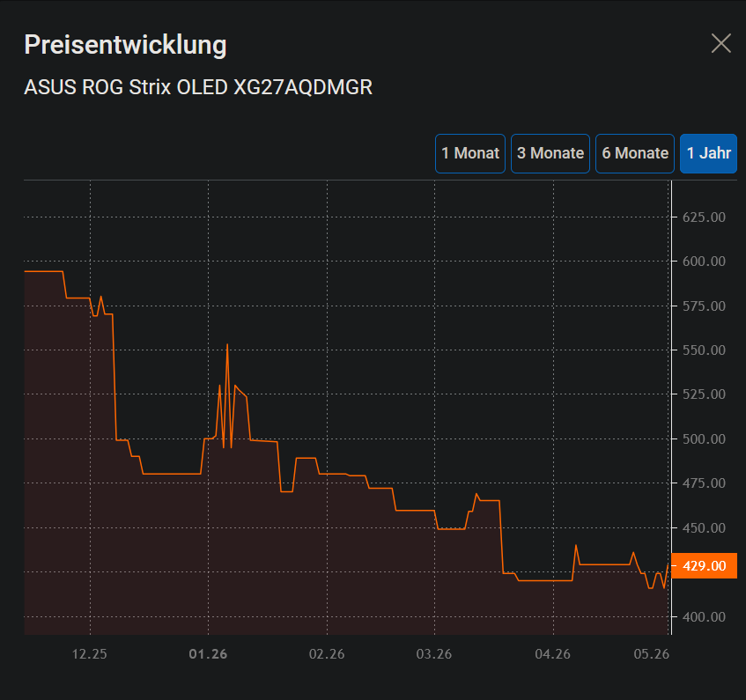The image size is (746, 700).
Task: Click the 04.26 date label
Action: coord(553,654)
